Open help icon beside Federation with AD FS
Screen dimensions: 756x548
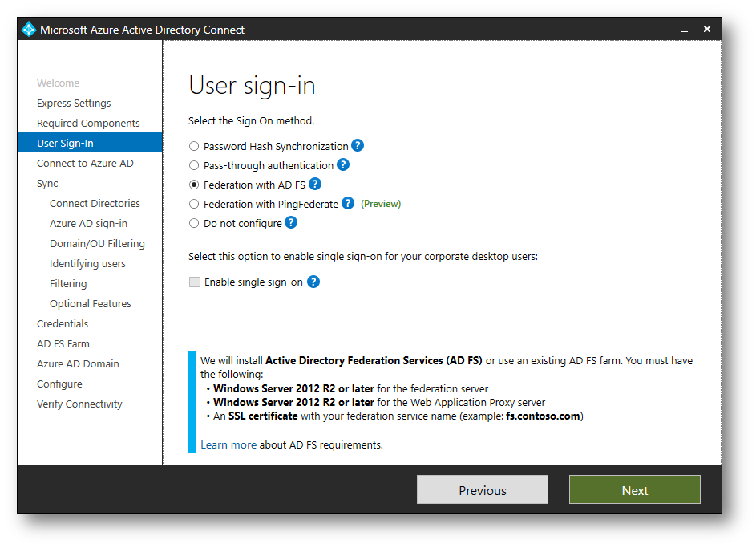[x=315, y=185]
